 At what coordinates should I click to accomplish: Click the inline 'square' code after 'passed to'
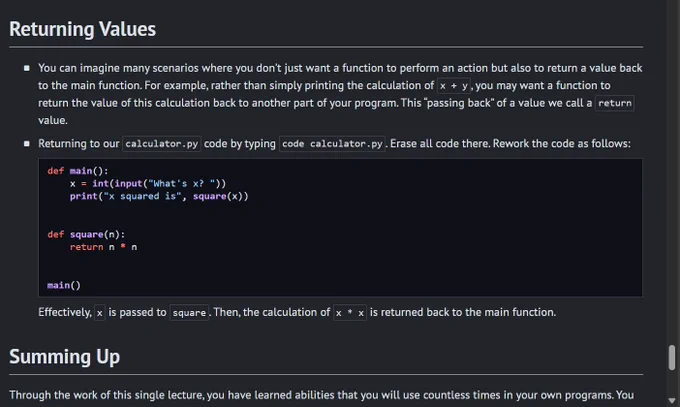click(x=189, y=313)
